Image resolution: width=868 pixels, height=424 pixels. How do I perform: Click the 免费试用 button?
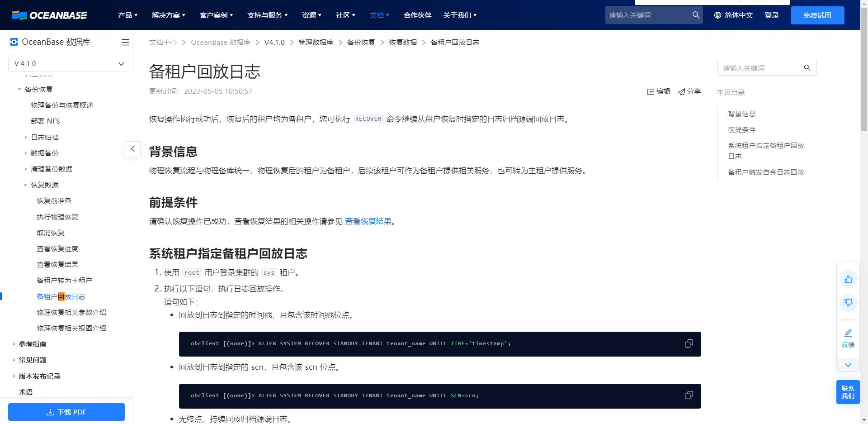click(817, 15)
